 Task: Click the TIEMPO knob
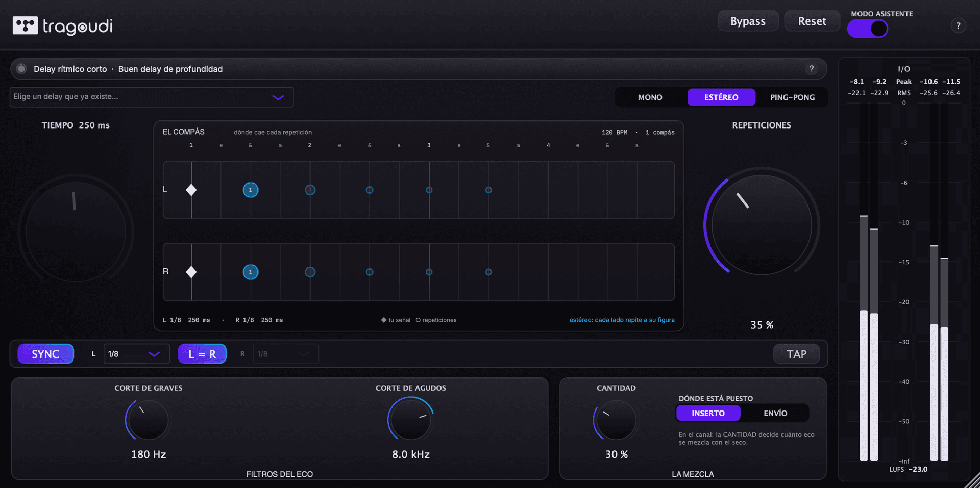point(76,232)
